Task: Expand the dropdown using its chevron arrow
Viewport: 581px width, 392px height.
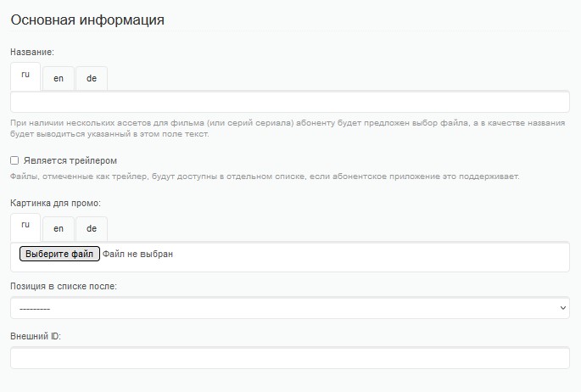Action: tap(563, 308)
